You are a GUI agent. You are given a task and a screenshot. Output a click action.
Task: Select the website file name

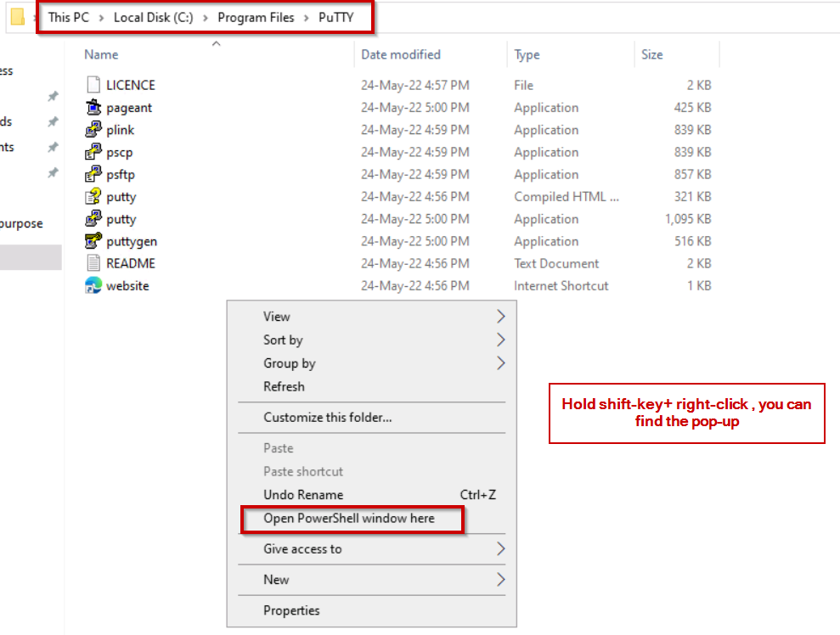click(x=127, y=286)
